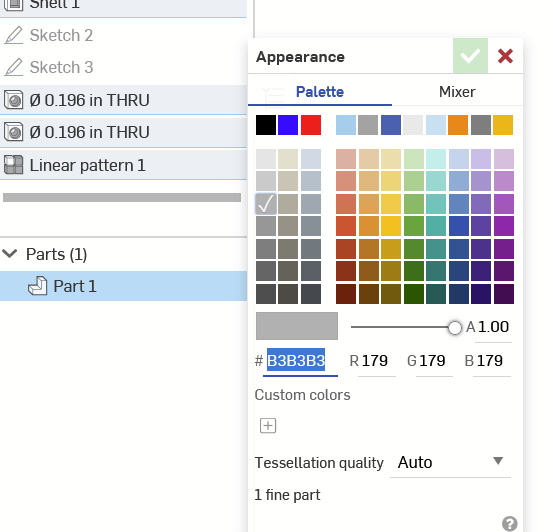Click the Linear pattern 1 feature icon
The height and width of the screenshot is (532, 553).
pyautogui.click(x=13, y=165)
